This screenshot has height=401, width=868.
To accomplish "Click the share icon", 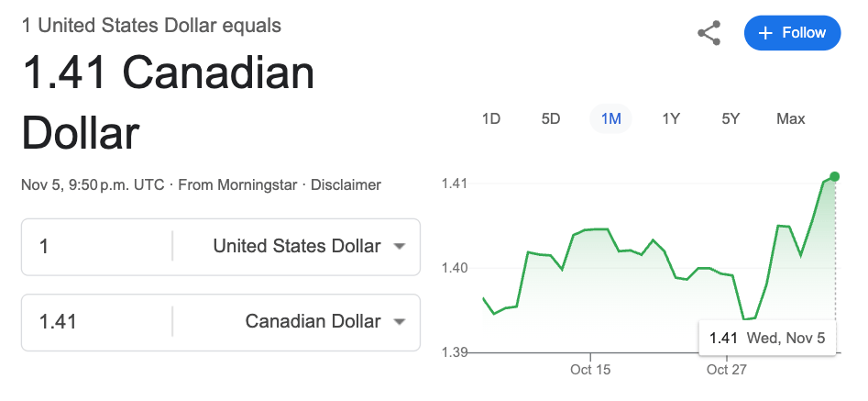I will (709, 33).
